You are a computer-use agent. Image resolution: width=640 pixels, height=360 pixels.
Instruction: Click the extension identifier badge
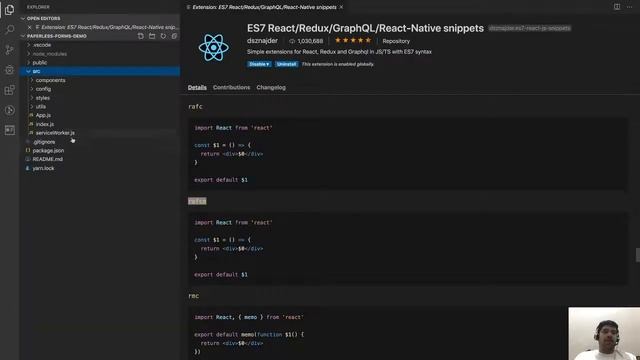(529, 28)
